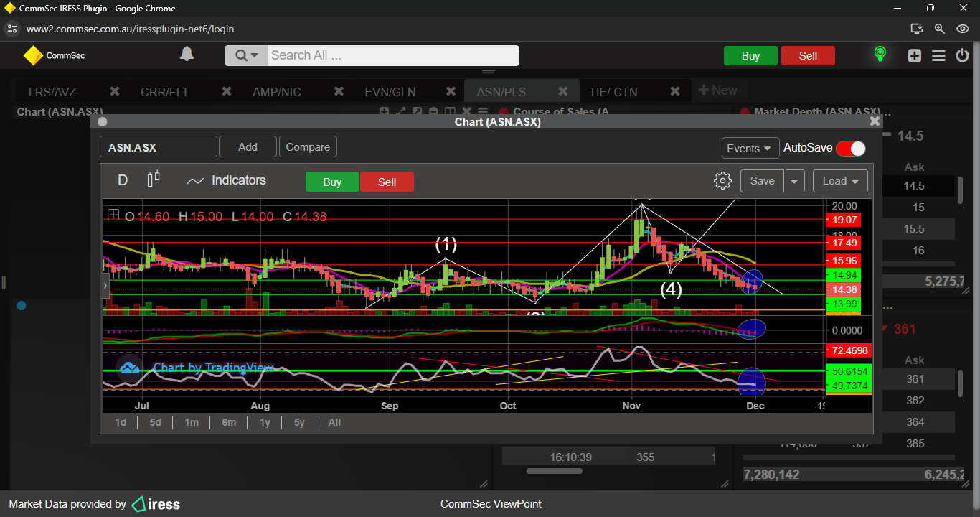Click the notifications bell icon

point(187,55)
